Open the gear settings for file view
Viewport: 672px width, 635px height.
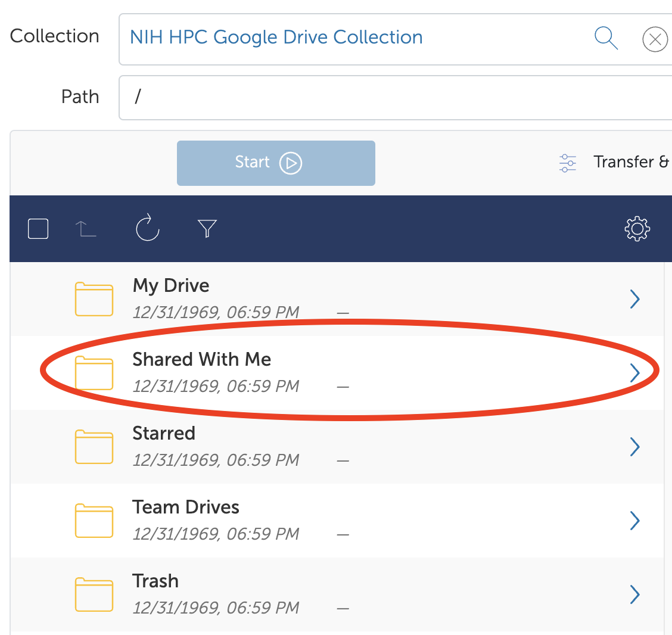pyautogui.click(x=637, y=229)
